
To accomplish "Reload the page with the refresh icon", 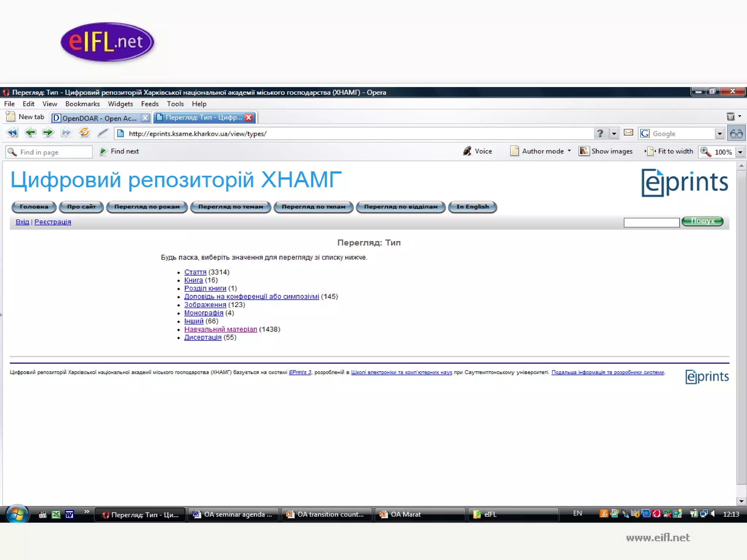I will tap(84, 132).
